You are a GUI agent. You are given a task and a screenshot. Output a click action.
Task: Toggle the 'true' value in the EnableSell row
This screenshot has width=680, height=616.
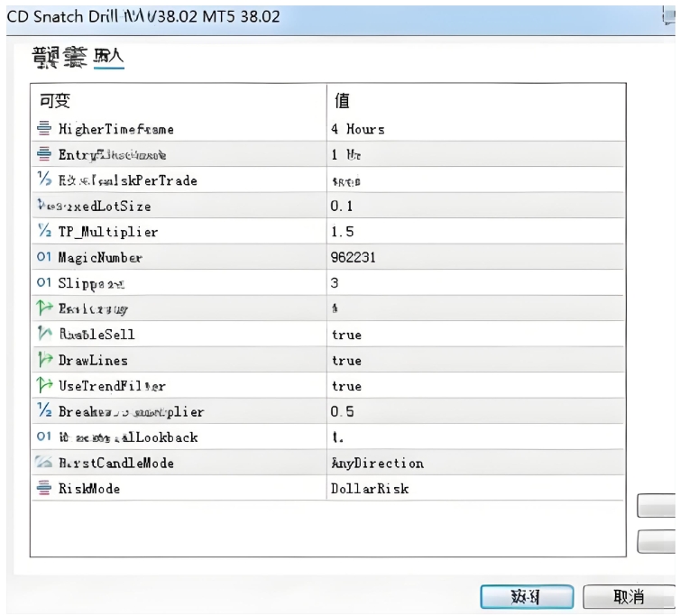[346, 335]
